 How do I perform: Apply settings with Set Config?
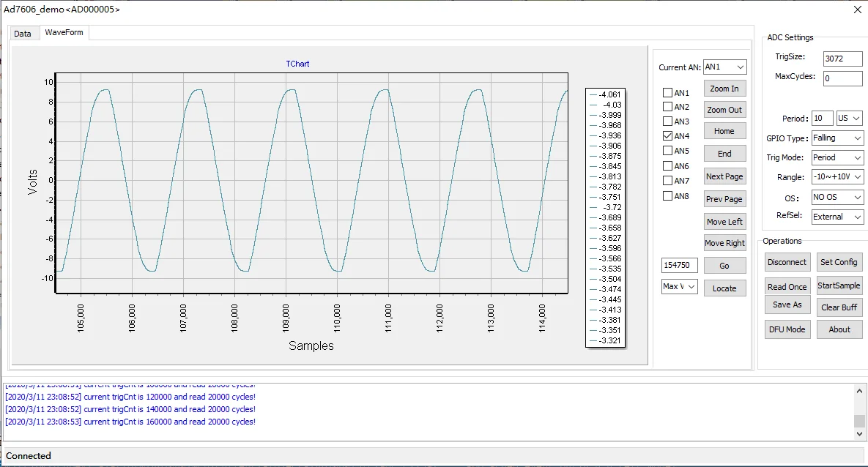tap(839, 262)
